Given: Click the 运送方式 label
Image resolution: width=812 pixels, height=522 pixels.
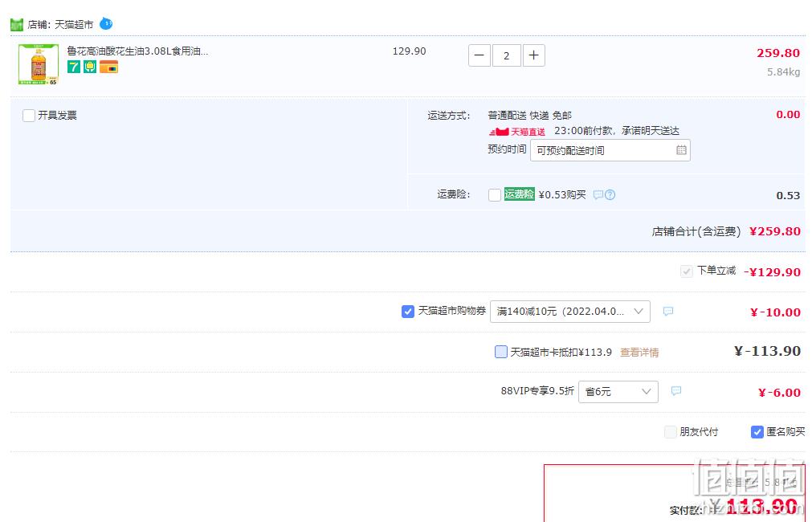Looking at the screenshot, I should click(x=449, y=116).
